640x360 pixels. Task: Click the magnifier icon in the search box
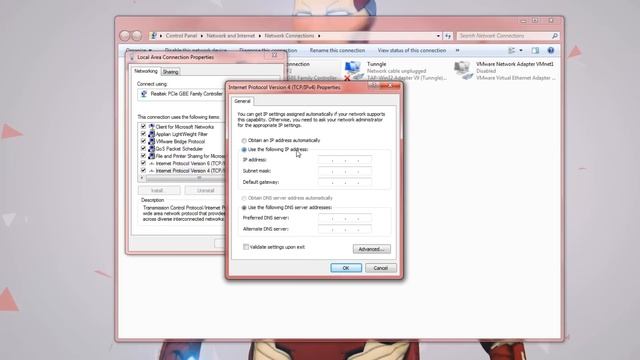555,36
